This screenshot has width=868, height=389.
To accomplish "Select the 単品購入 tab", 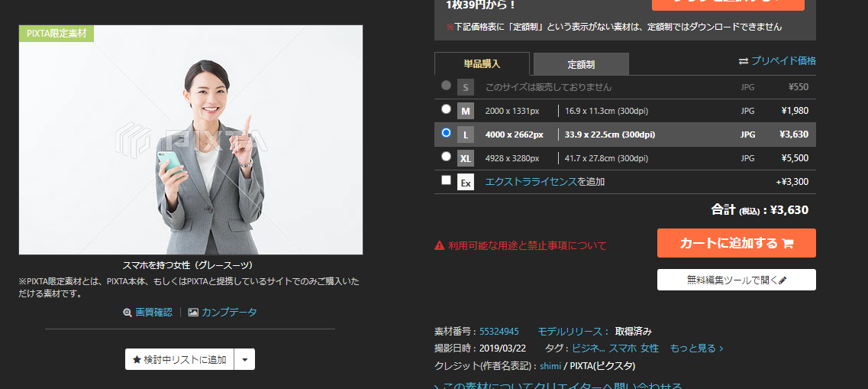I will (x=482, y=64).
